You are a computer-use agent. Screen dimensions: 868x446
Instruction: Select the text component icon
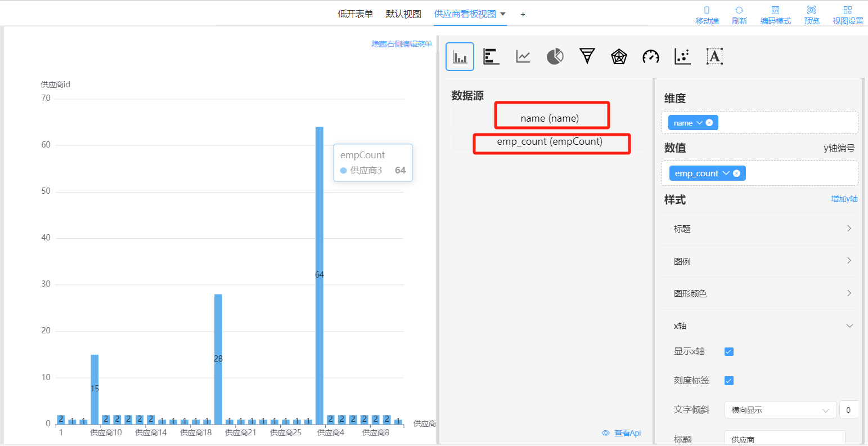tap(714, 56)
